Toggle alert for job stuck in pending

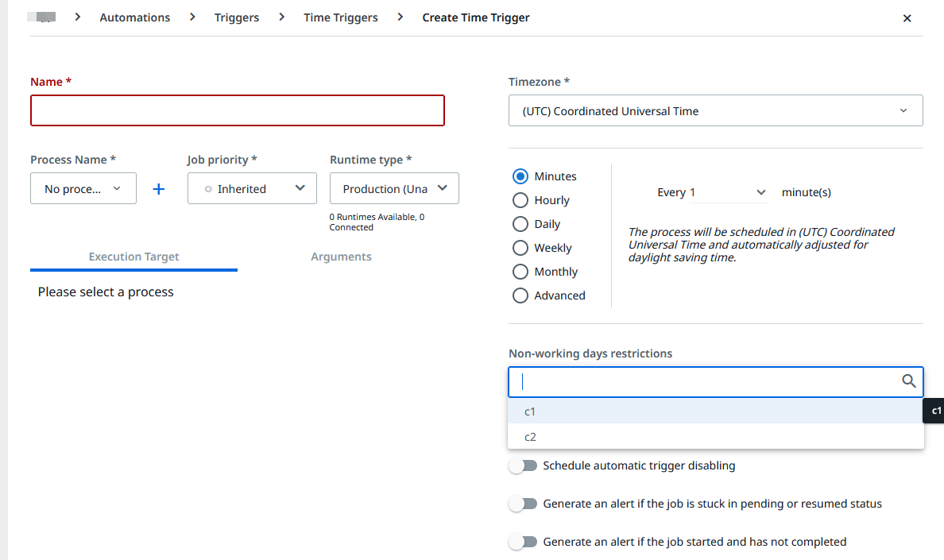coord(523,504)
